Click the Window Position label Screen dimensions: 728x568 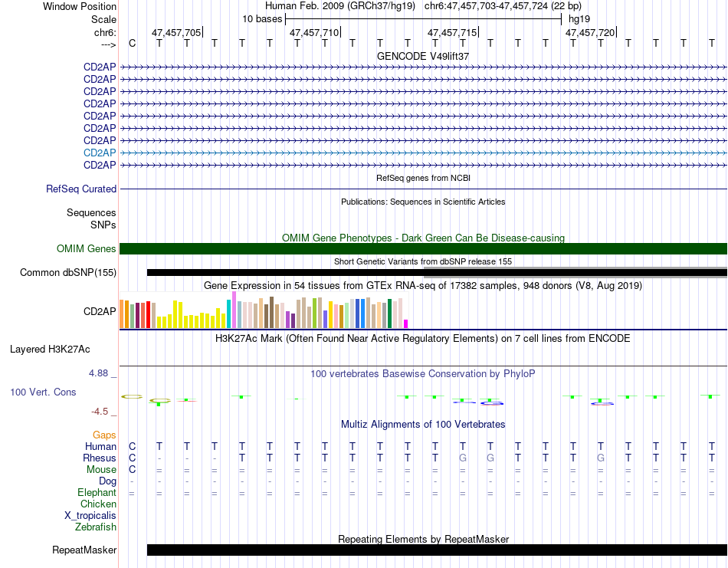(80, 6)
